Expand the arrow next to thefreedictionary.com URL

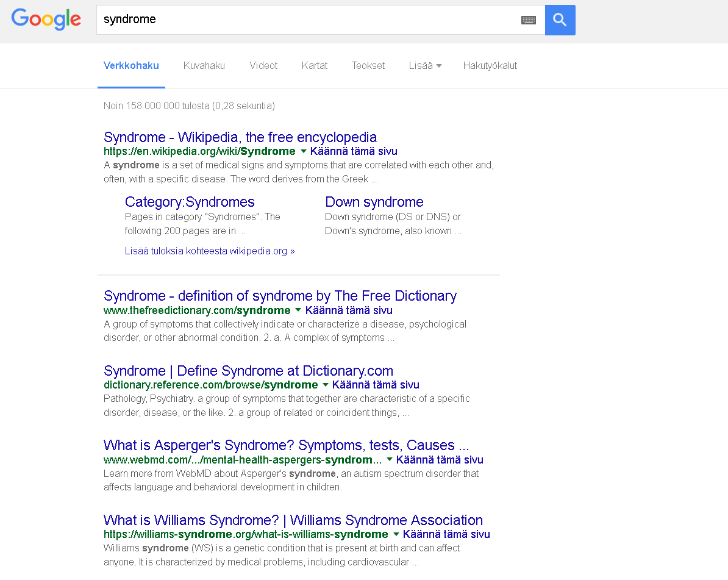coord(298,310)
